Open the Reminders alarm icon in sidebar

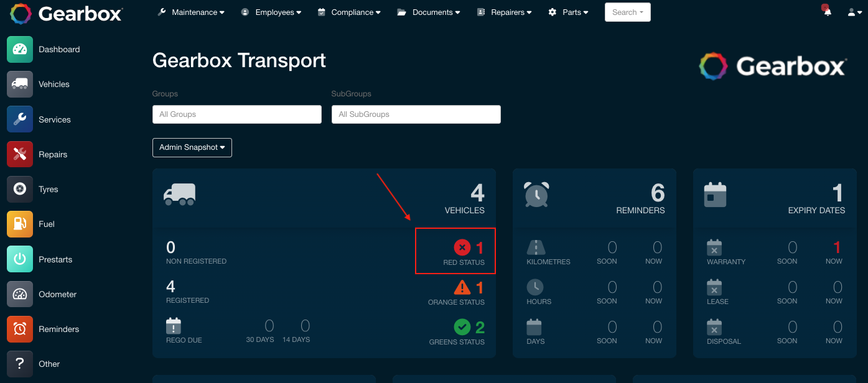click(x=20, y=329)
